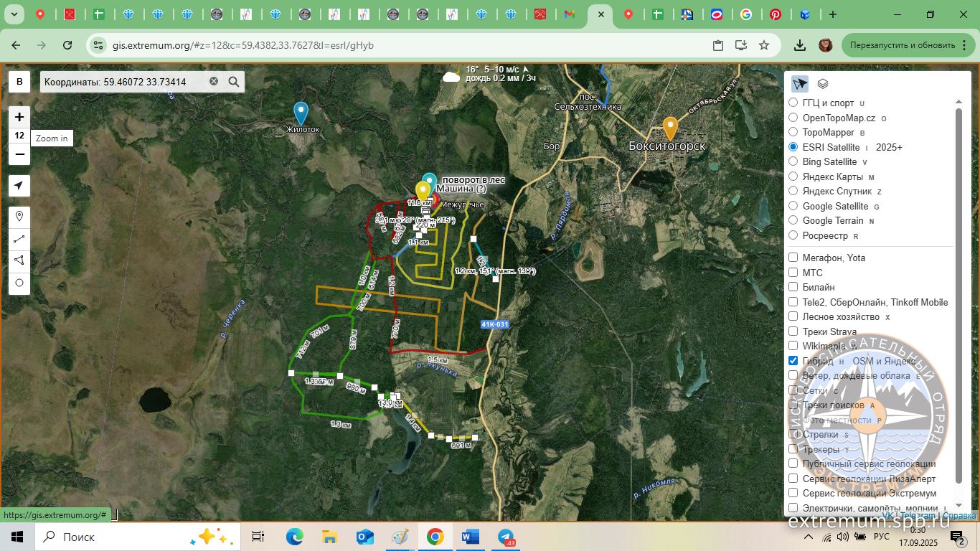The image size is (980, 551).
Task: Switch to the Pinterest tab
Action: [x=776, y=14]
